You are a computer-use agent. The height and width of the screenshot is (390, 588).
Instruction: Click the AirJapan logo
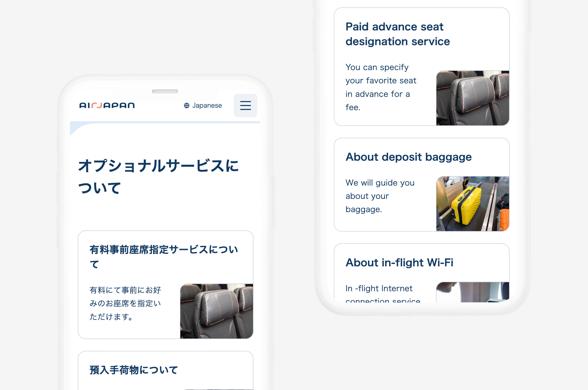(107, 106)
